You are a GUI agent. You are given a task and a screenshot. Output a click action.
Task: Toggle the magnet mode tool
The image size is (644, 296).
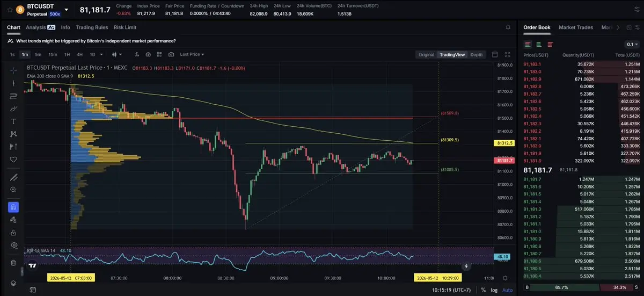point(13,207)
